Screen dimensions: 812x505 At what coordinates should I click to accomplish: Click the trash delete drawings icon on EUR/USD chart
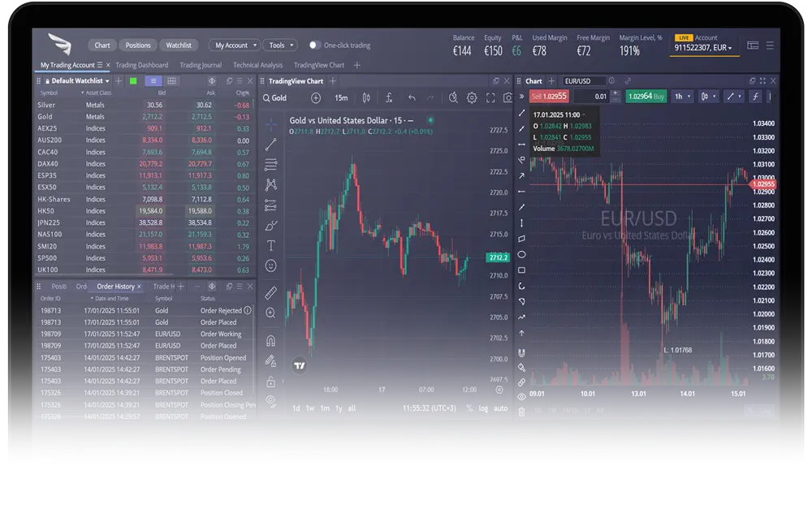point(521,412)
